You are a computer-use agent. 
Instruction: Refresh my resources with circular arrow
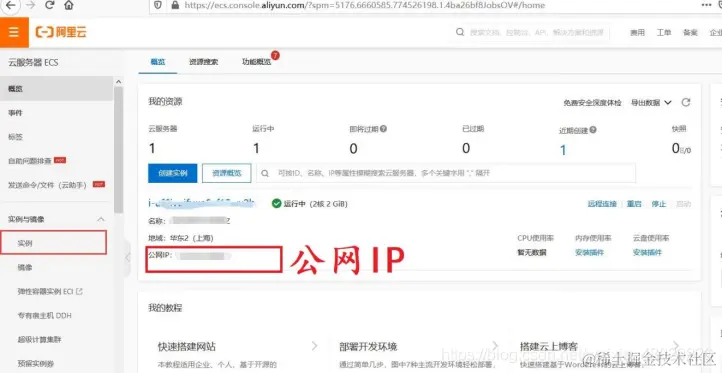[x=686, y=102]
